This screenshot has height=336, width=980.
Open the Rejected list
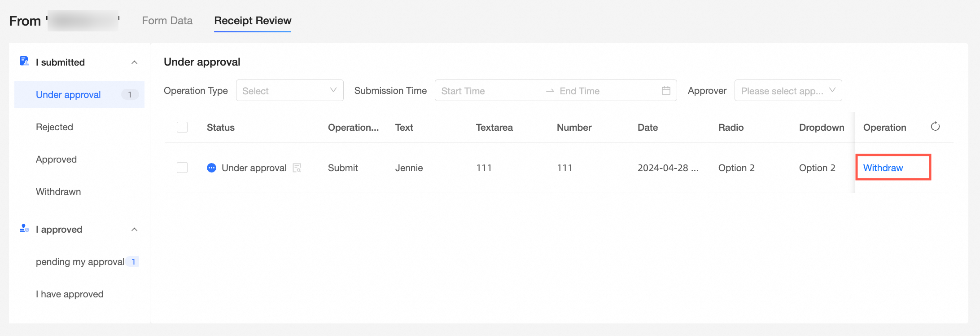tap(54, 127)
